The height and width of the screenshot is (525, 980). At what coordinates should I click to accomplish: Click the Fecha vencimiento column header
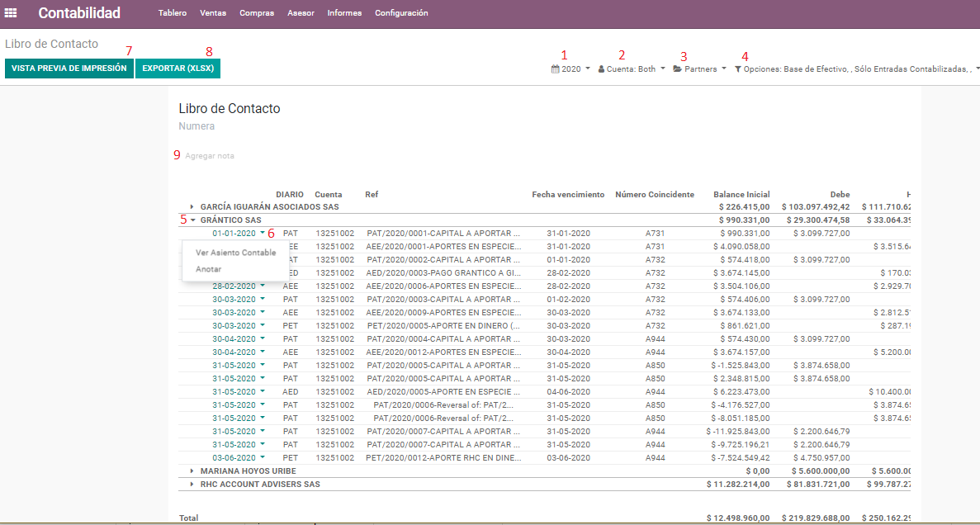click(x=568, y=194)
